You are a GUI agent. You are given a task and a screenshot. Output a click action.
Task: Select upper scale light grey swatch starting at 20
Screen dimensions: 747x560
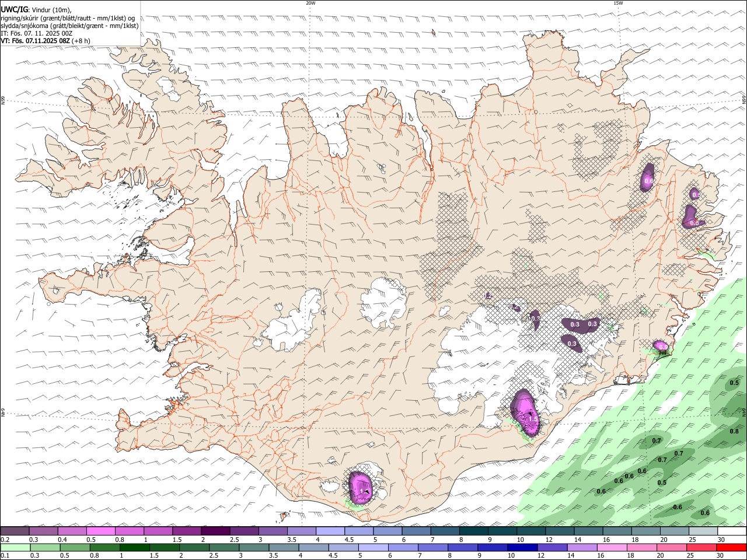(x=674, y=531)
